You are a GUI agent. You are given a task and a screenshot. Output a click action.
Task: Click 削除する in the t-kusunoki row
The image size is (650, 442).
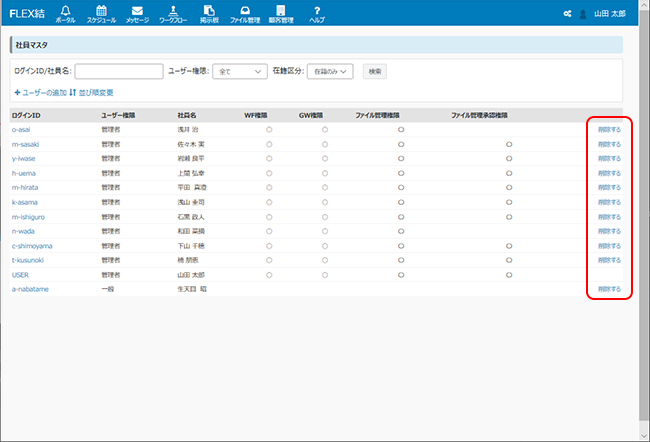(x=609, y=260)
